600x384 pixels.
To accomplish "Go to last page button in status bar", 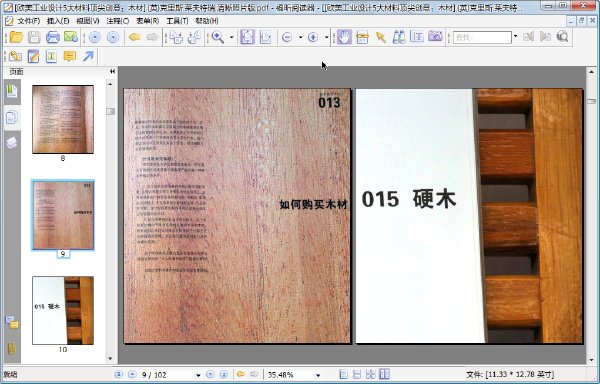I will 223,374.
